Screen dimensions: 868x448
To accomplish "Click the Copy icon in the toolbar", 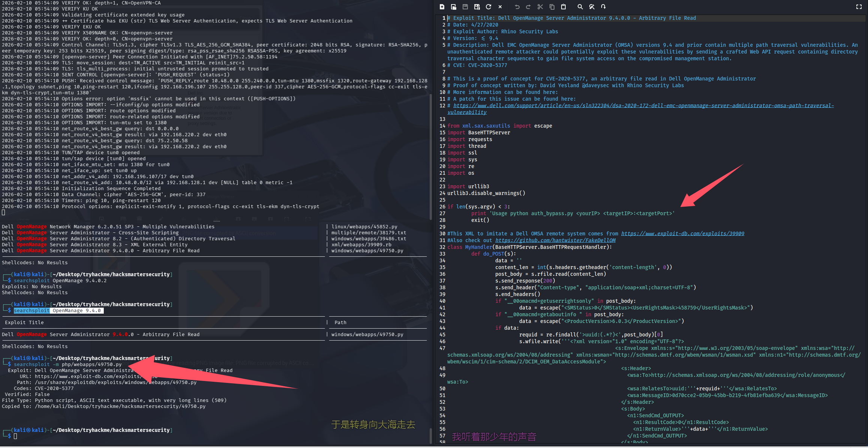I will click(552, 7).
